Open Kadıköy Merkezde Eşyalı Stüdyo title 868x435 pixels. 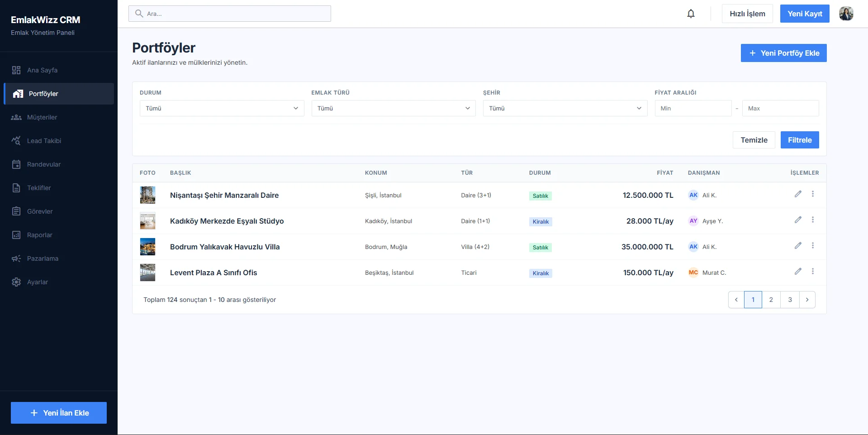tap(227, 221)
